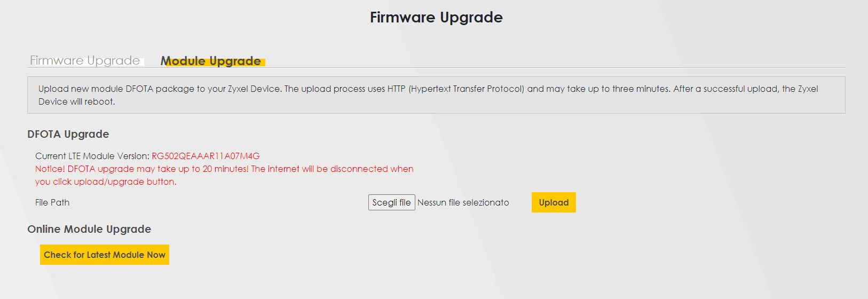This screenshot has width=868, height=299.
Task: Click the "you click upload/upgrade button." warning line
Action: pos(106,182)
